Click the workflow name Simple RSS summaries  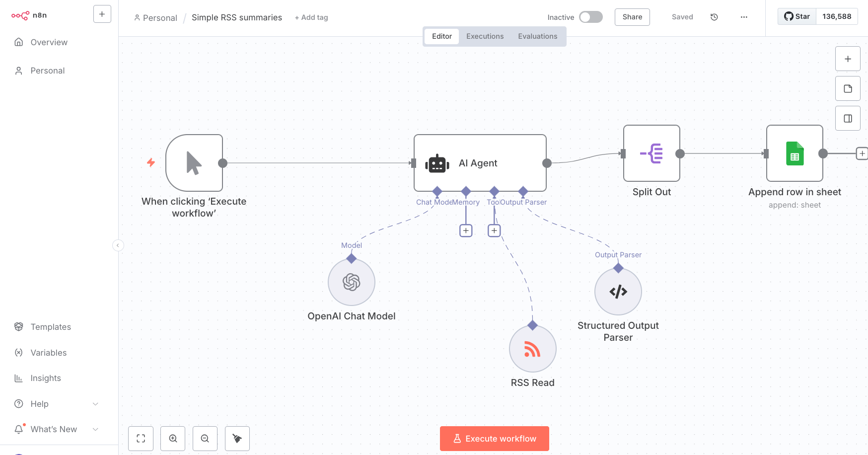click(x=237, y=17)
